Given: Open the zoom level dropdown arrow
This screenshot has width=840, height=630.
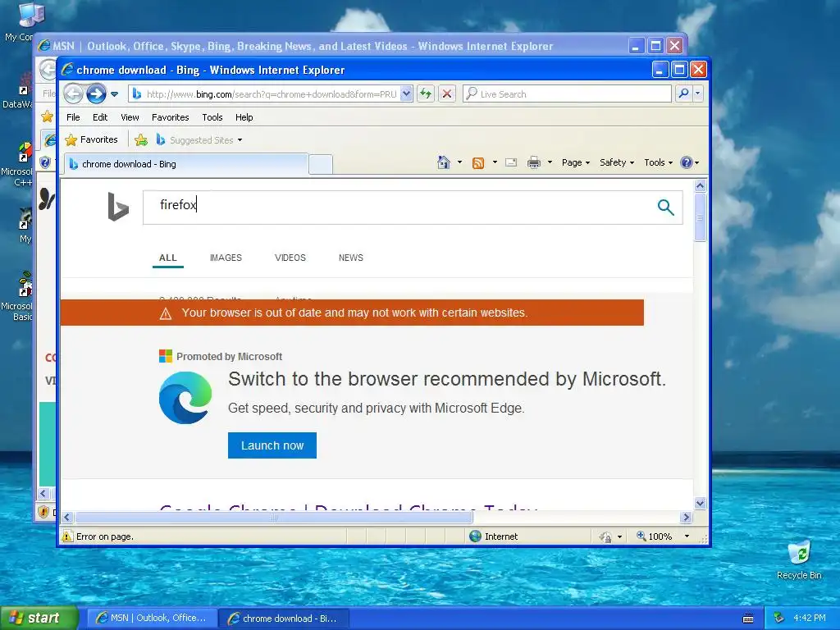Looking at the screenshot, I should click(687, 536).
